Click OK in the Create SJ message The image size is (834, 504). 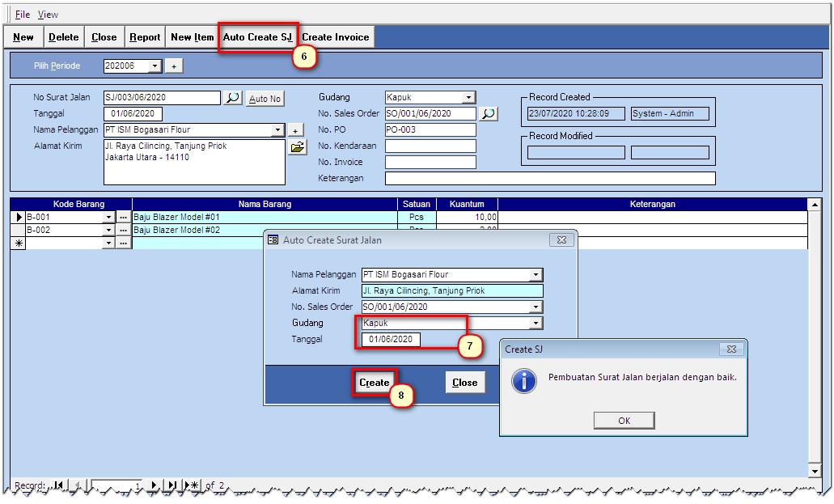click(624, 421)
